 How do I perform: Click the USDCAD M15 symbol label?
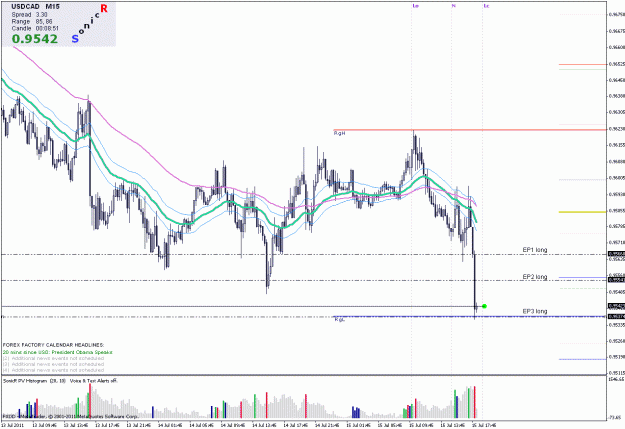(x=35, y=7)
